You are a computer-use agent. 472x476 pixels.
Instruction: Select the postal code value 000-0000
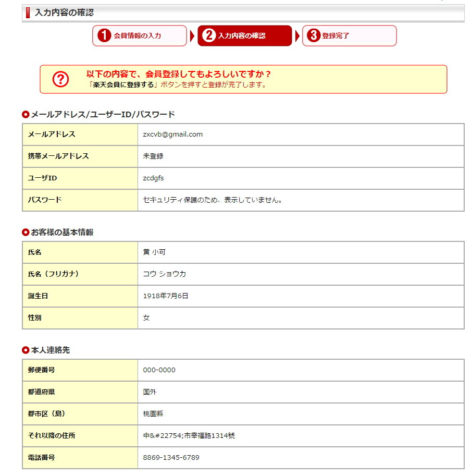(x=159, y=370)
